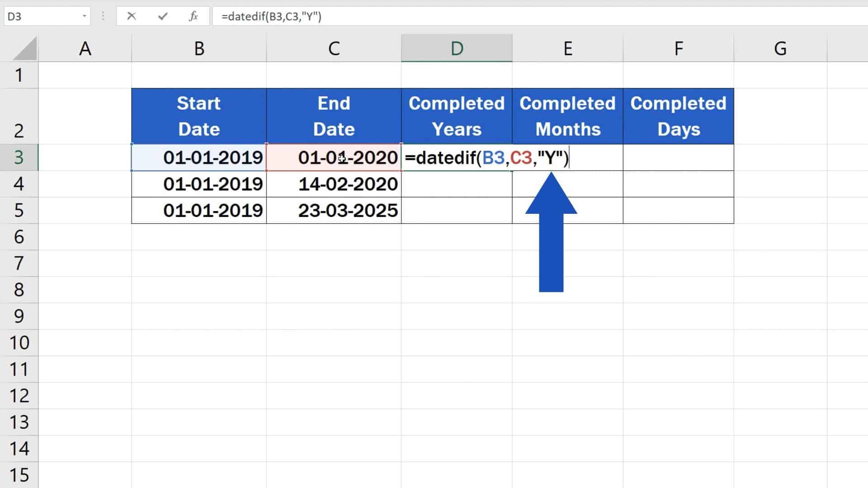Select the empty cell F3
This screenshot has height=488, width=868.
(x=678, y=158)
